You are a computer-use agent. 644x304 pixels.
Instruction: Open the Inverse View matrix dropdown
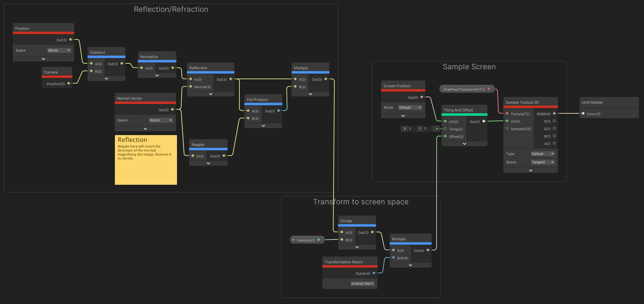[362, 284]
